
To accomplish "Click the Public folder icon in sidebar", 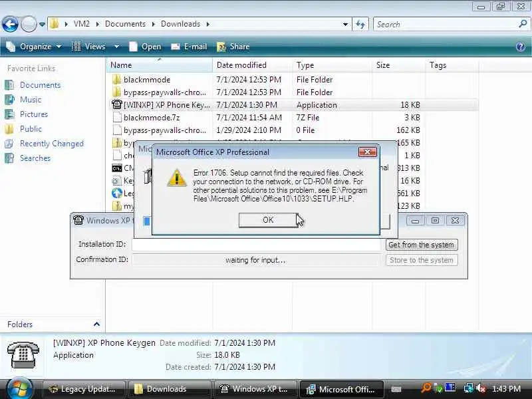I will pos(9,128).
